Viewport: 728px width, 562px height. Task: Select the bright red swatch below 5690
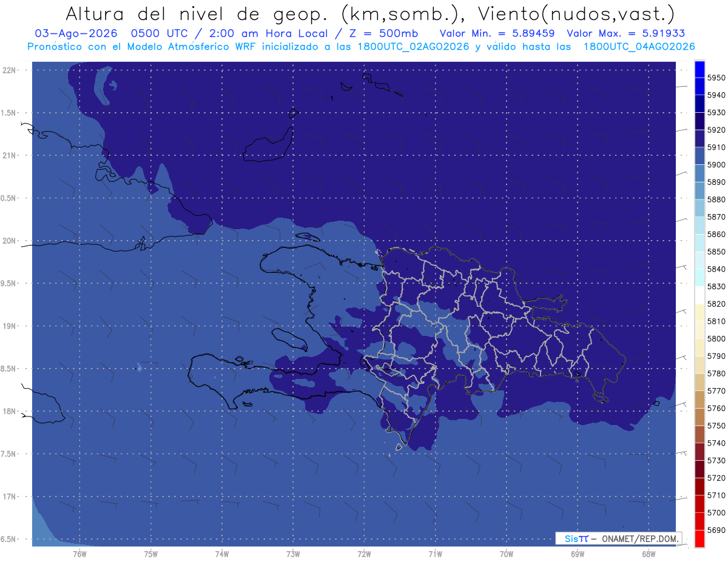[x=699, y=538]
